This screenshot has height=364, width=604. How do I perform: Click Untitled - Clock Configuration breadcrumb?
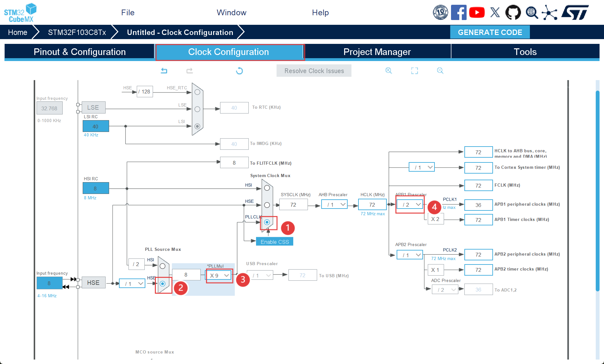coord(180,32)
